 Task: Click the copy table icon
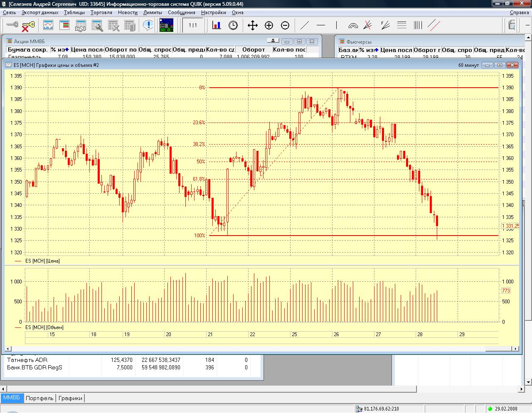point(130,25)
